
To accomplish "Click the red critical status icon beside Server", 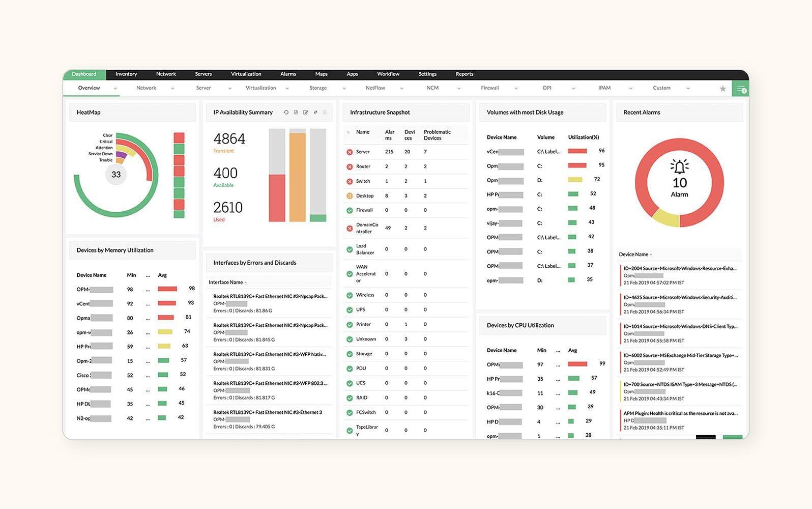I will [350, 152].
